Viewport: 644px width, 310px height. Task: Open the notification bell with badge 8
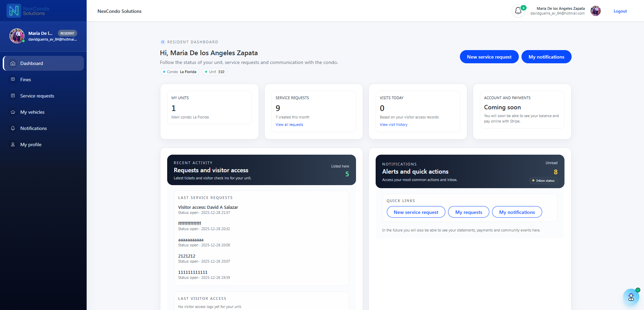518,10
